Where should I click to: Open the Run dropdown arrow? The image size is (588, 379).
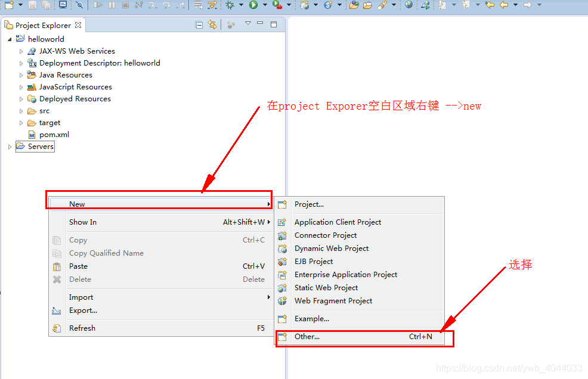265,5
